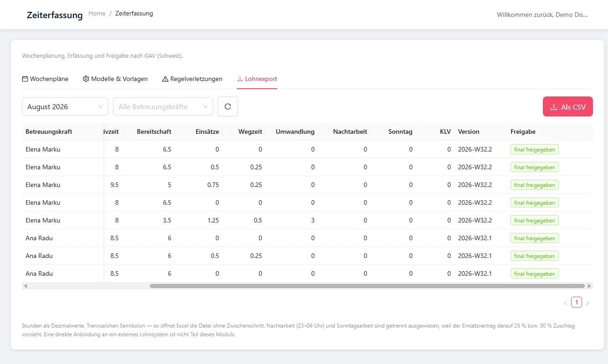The height and width of the screenshot is (364, 608).
Task: Open the Alle Betreuungskräfte filter dropdown
Action: click(x=163, y=106)
